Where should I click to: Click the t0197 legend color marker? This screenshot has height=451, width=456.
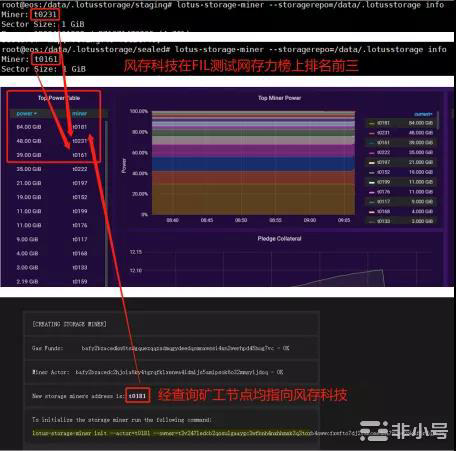(371, 163)
